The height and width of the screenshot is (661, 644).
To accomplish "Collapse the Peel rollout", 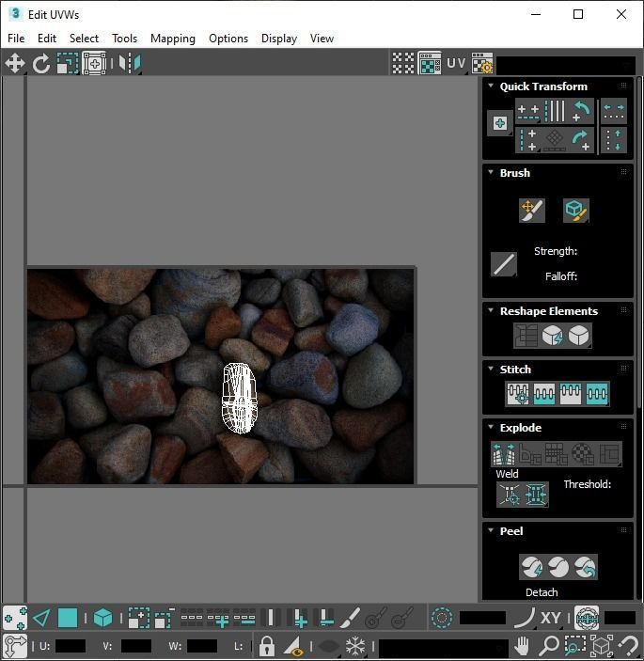I will click(x=491, y=530).
